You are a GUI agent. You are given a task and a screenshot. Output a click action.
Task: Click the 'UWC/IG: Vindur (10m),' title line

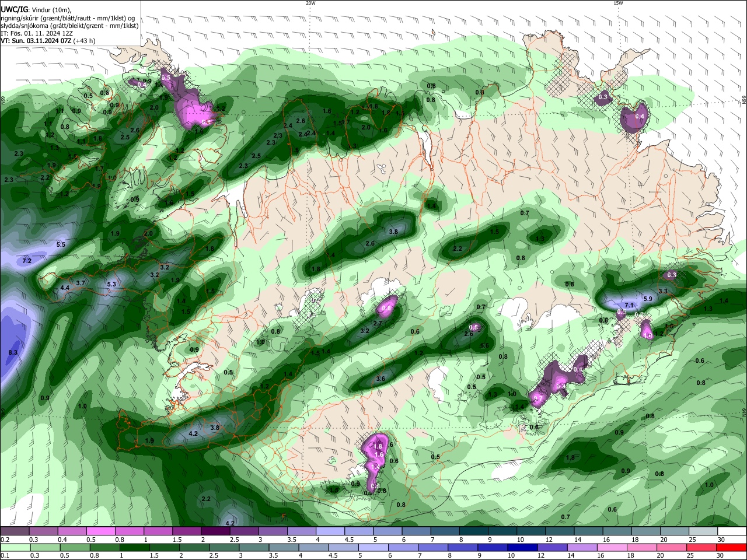click(x=36, y=9)
